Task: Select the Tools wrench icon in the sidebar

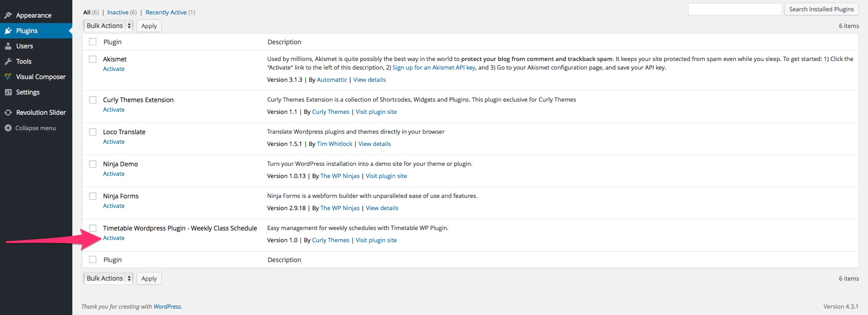Action: click(x=8, y=61)
